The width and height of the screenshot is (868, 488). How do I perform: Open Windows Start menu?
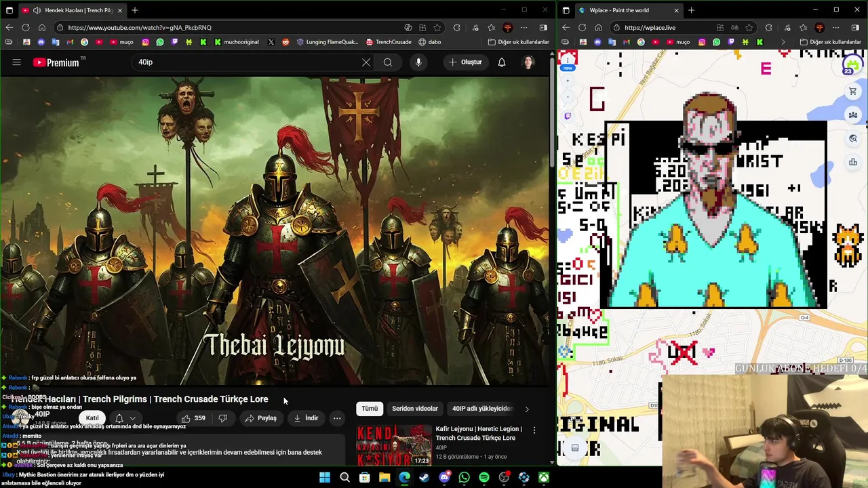tap(325, 478)
